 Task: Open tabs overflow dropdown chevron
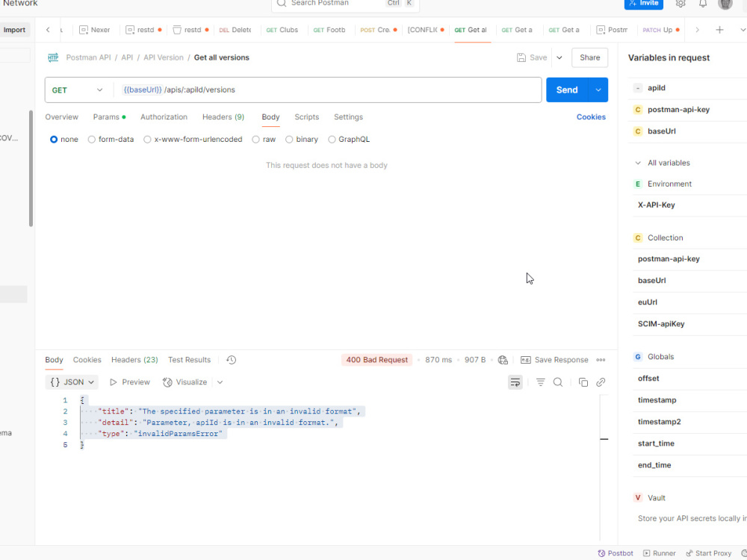point(743,30)
